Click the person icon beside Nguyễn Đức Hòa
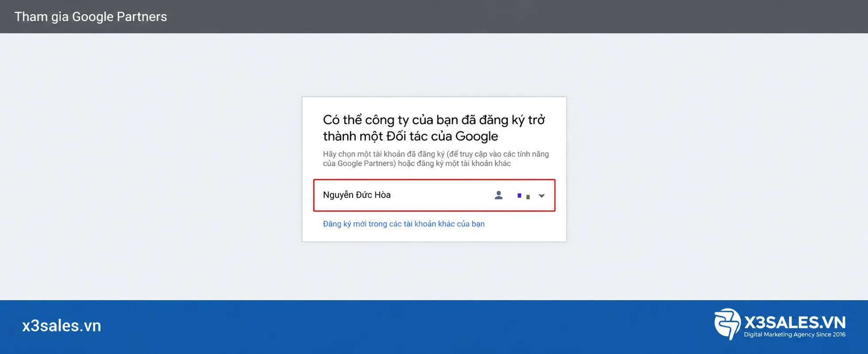Image resolution: width=868 pixels, height=354 pixels. [x=499, y=195]
